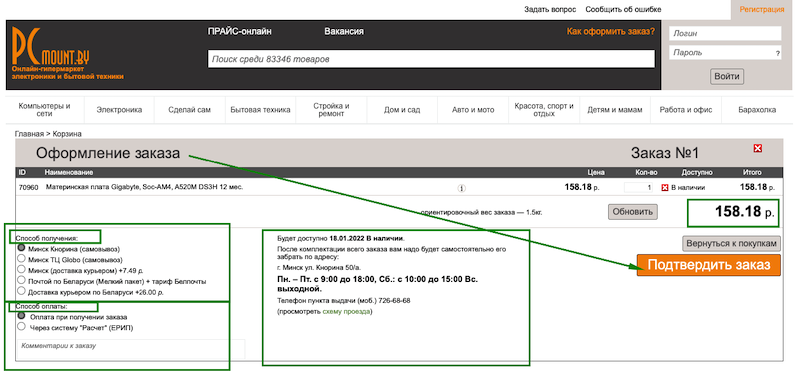This screenshot has height=376, width=800.
Task: Open Стройка и ремонт category
Action: tap(331, 110)
